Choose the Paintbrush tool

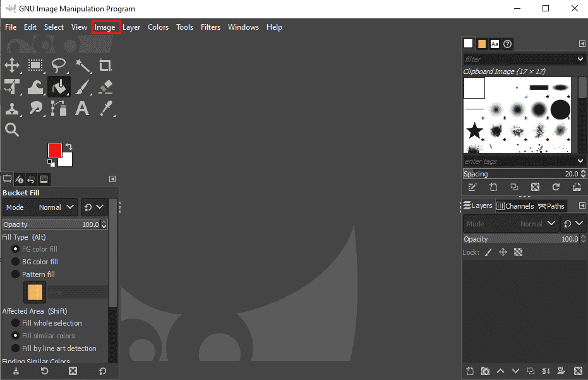[x=83, y=87]
